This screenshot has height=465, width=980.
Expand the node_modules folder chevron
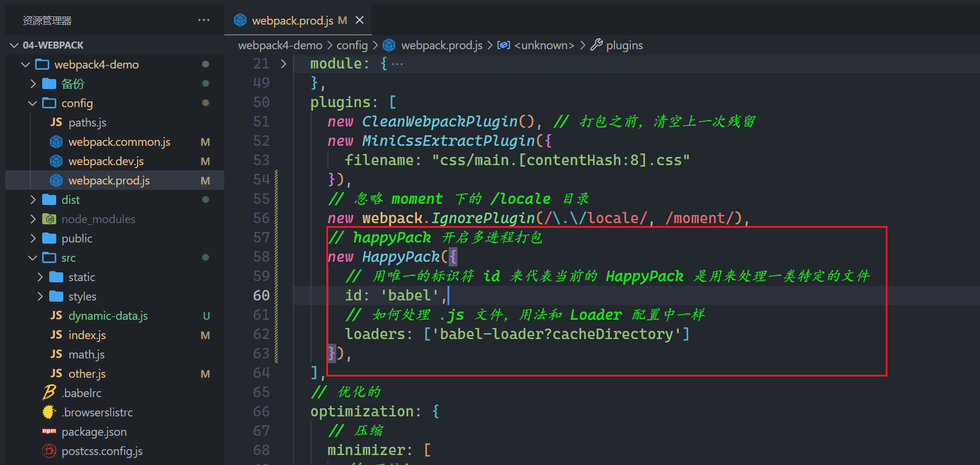[33, 219]
